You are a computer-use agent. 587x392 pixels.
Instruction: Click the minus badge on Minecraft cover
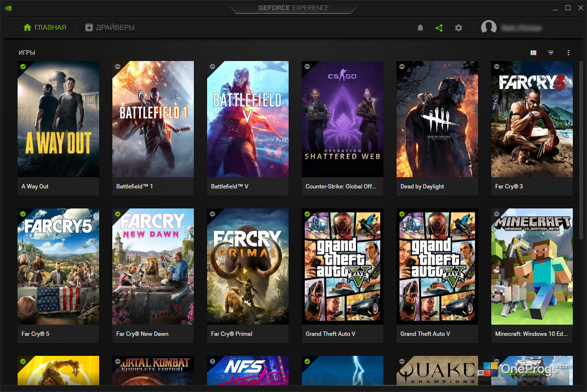pyautogui.click(x=497, y=214)
